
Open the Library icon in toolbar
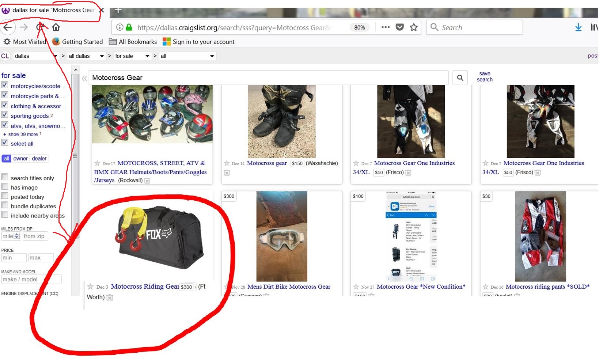595,27
